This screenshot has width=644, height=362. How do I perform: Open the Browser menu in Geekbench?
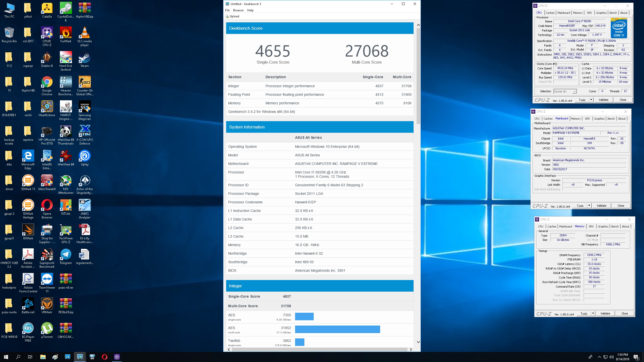pos(238,10)
